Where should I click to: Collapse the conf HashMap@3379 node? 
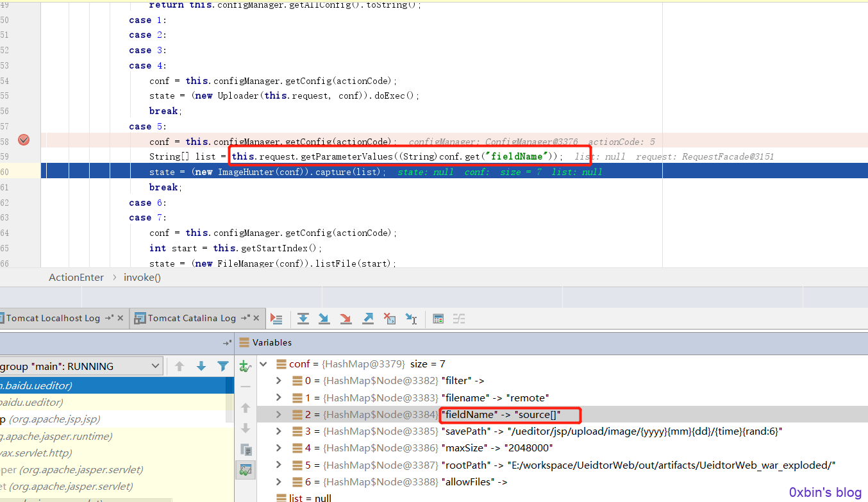tap(263, 364)
